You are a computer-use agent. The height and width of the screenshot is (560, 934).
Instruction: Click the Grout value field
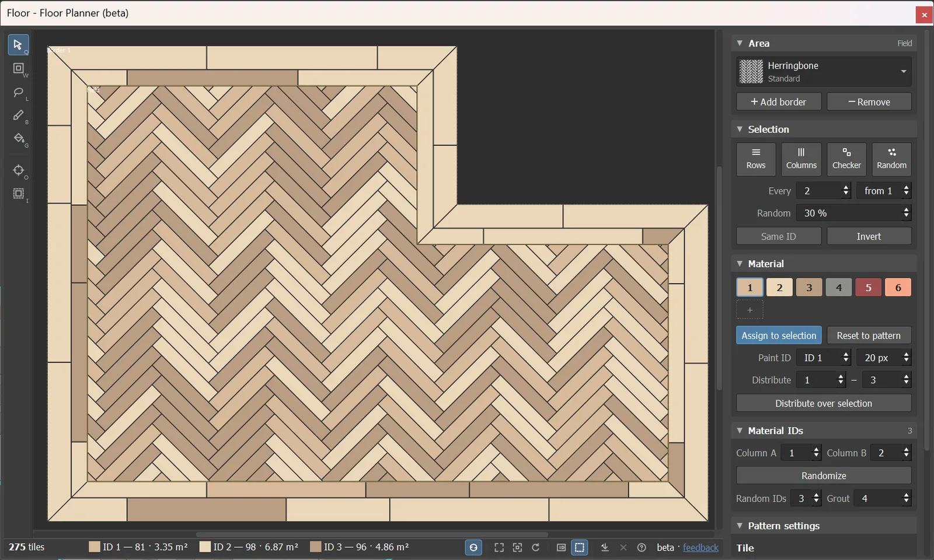[883, 498]
